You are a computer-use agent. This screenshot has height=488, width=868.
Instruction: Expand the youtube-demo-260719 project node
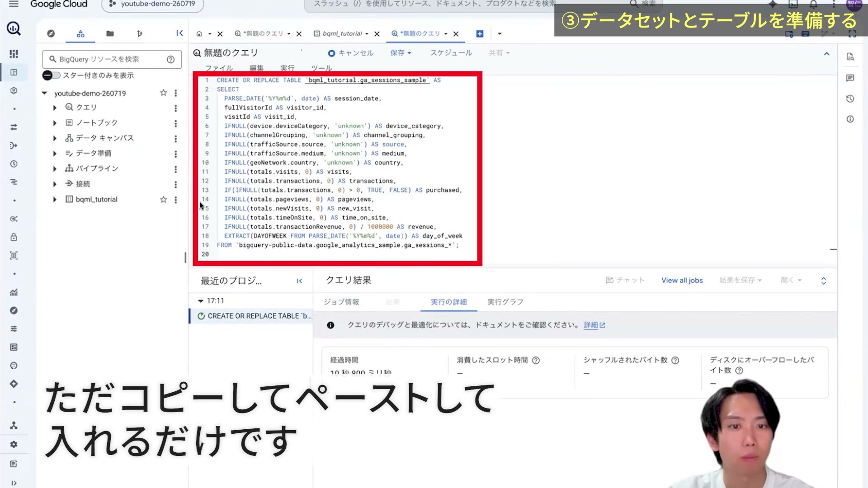tap(44, 93)
